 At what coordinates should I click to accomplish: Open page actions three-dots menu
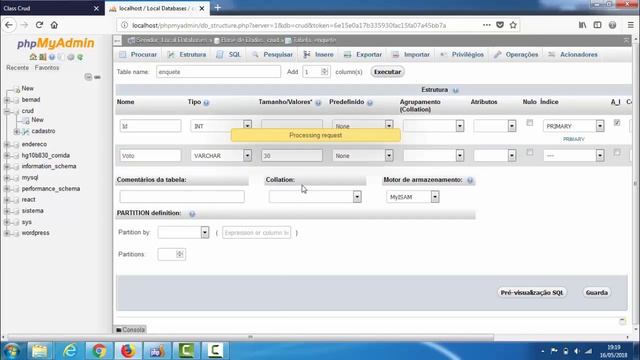click(487, 25)
